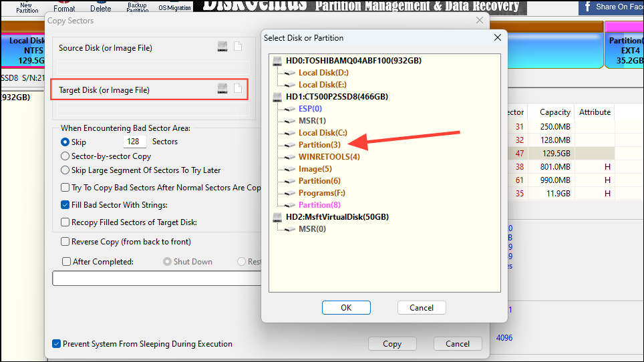Click partition icon beside Local Disk(C:)
Viewport: 644px width, 362px height.
pyautogui.click(x=290, y=132)
